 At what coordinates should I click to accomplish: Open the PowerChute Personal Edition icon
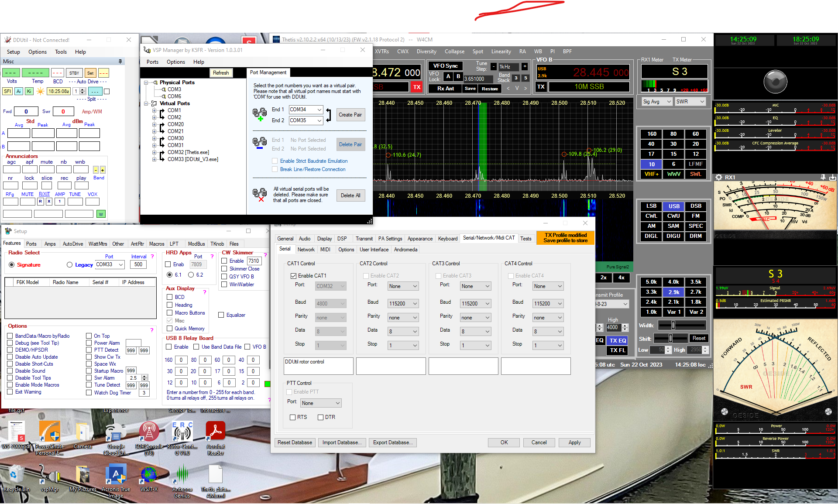[x=49, y=438]
